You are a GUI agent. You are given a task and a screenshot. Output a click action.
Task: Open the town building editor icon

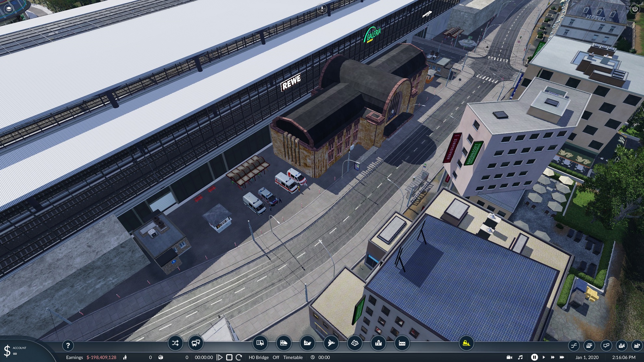point(378,343)
